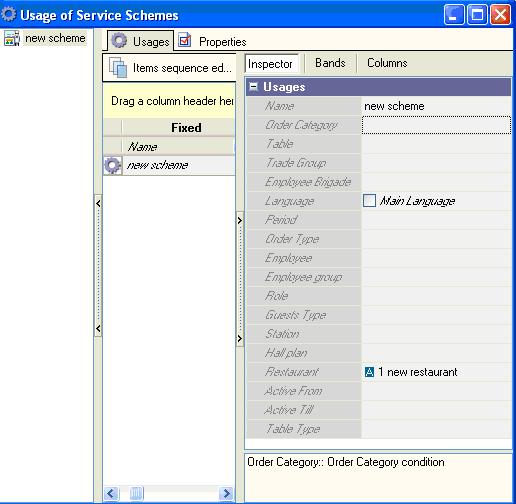Switch to the Bands tab
This screenshot has height=504, width=516.
[330, 63]
